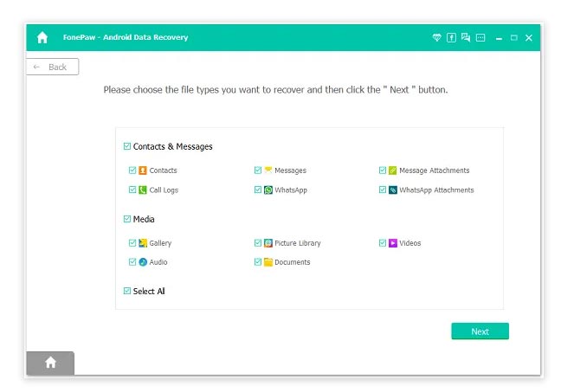Click the 'Message Attachments' label
561x392 pixels.
pos(435,170)
